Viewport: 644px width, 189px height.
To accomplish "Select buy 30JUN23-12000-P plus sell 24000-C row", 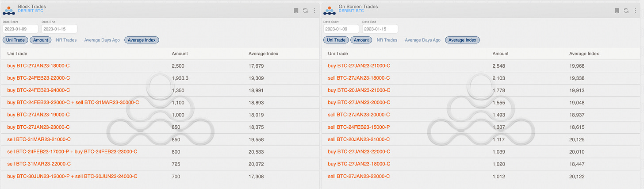I will pos(160,176).
